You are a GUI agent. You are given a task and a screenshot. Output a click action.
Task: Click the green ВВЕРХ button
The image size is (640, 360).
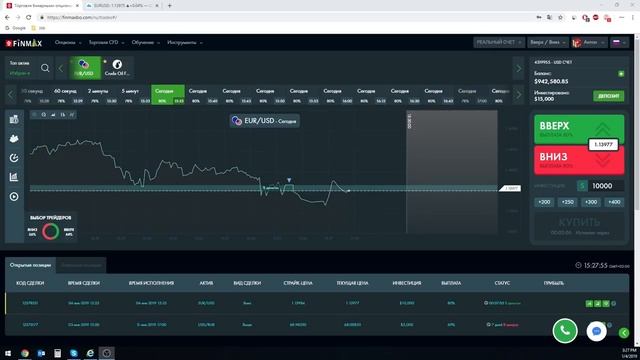579,129
